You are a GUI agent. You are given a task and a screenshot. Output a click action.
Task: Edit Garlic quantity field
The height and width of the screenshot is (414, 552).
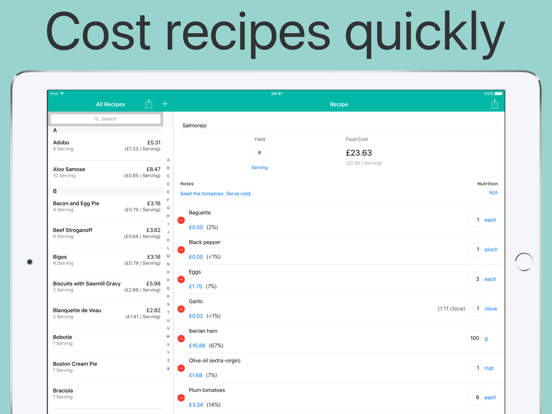[x=474, y=309]
